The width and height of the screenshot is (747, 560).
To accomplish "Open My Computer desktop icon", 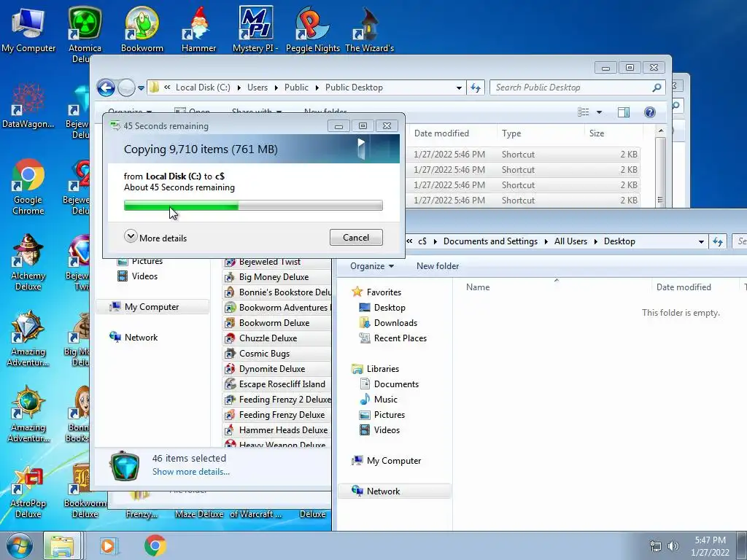I will [x=28, y=29].
